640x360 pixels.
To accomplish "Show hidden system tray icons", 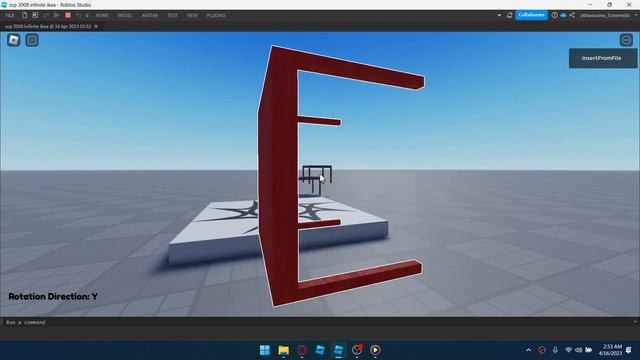I will [529, 350].
